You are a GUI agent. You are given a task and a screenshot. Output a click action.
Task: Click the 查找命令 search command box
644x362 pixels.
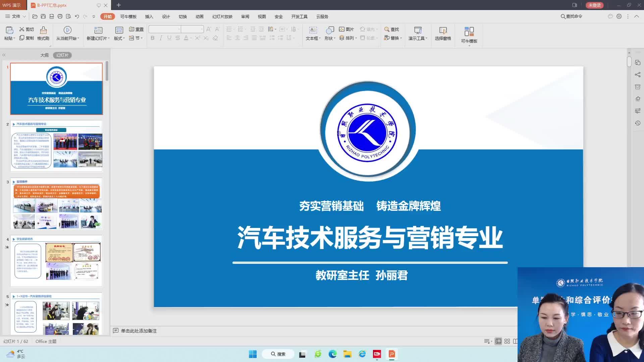572,16
